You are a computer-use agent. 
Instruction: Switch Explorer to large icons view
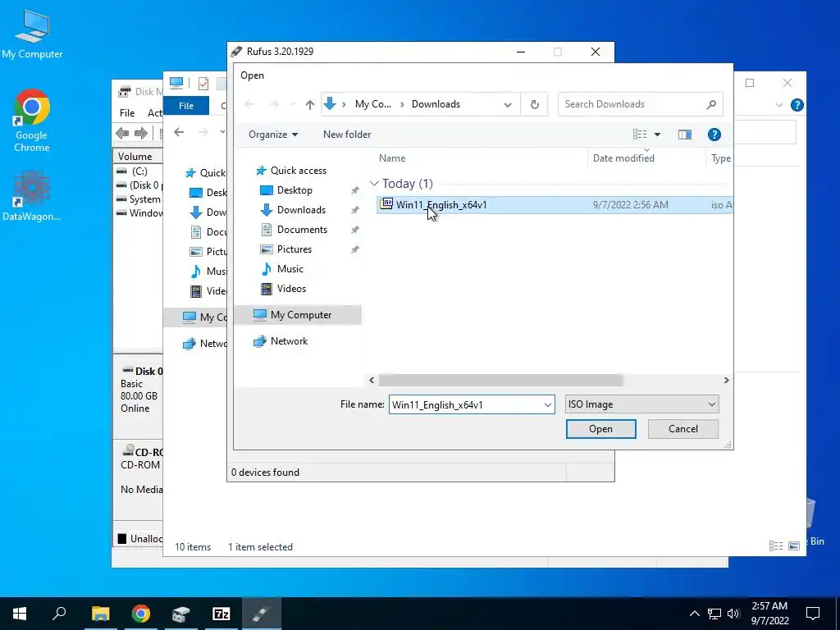(x=794, y=546)
